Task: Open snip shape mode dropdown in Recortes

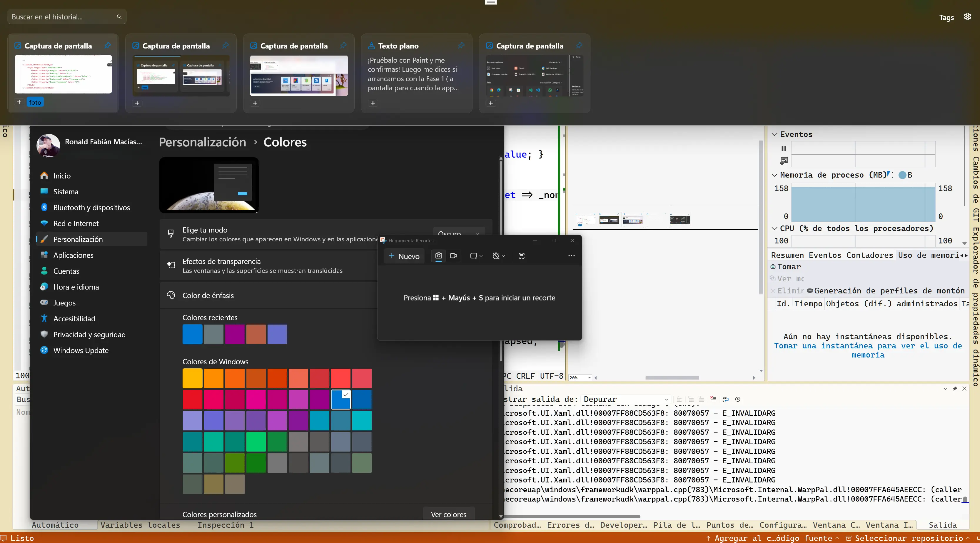Action: [x=476, y=256]
